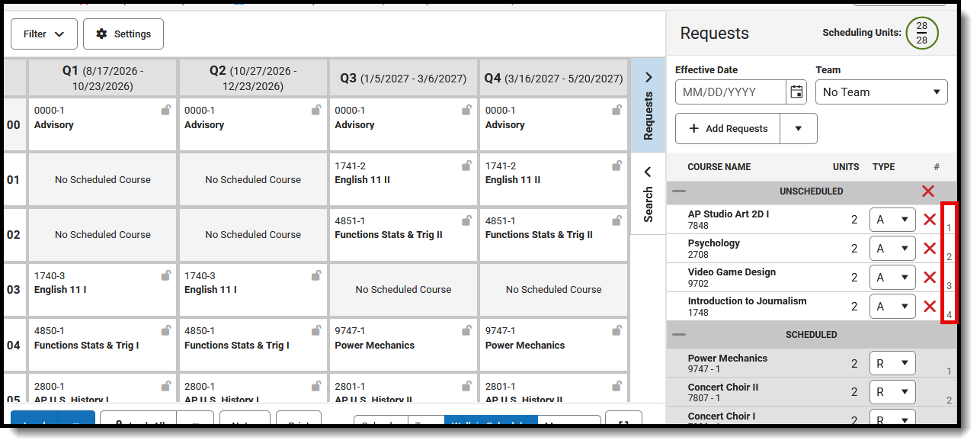Toggle lock on Q4 English 11 II
The image size is (980, 447).
point(617,166)
